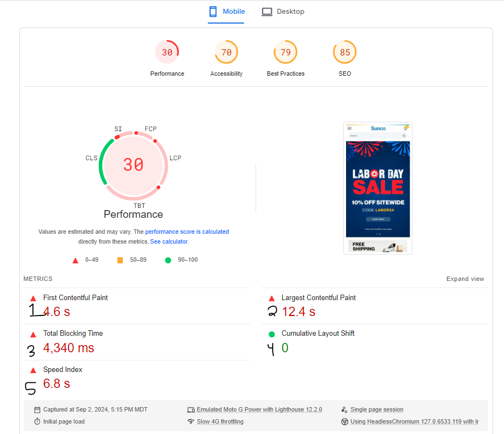Click the Total Blocking Time metric title
The height and width of the screenshot is (434, 504).
73,334
